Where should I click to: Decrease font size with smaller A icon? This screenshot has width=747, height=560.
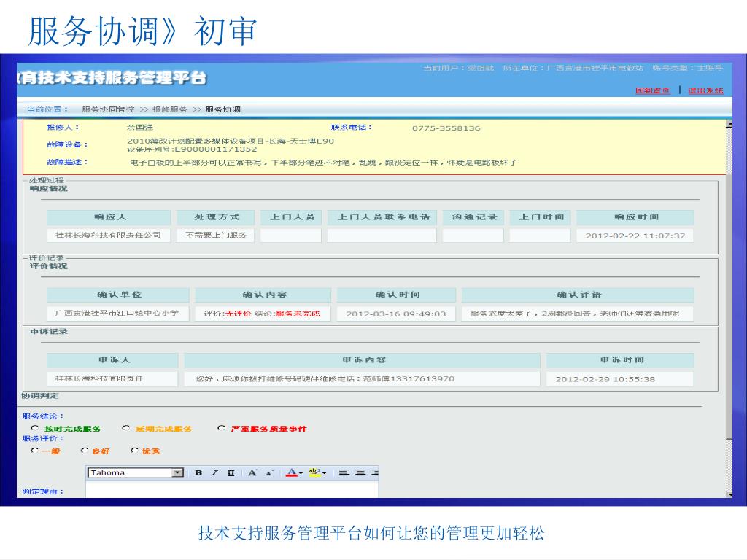pyautogui.click(x=270, y=472)
